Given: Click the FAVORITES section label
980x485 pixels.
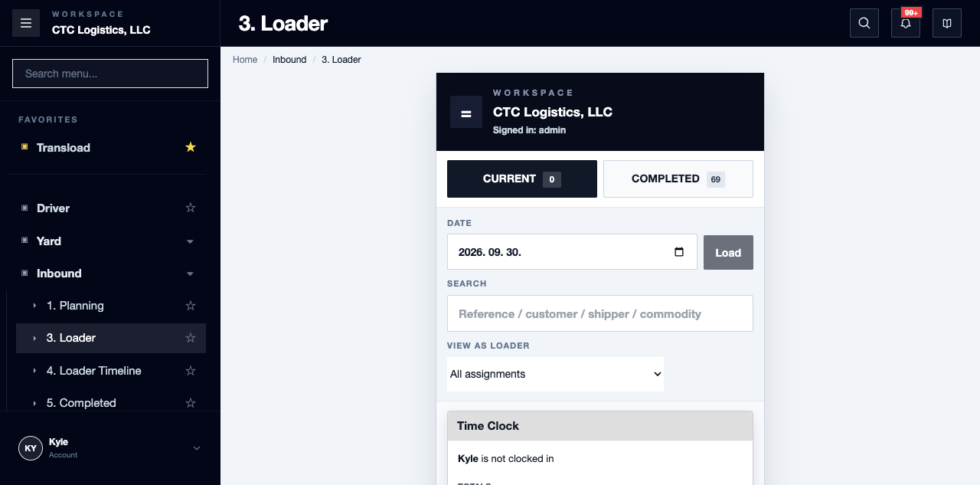Looking at the screenshot, I should click(x=48, y=120).
